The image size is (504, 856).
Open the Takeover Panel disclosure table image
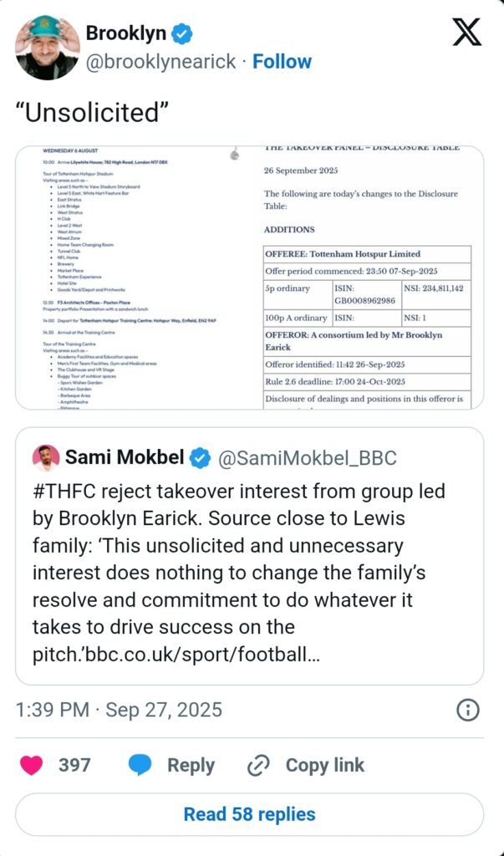click(x=368, y=277)
